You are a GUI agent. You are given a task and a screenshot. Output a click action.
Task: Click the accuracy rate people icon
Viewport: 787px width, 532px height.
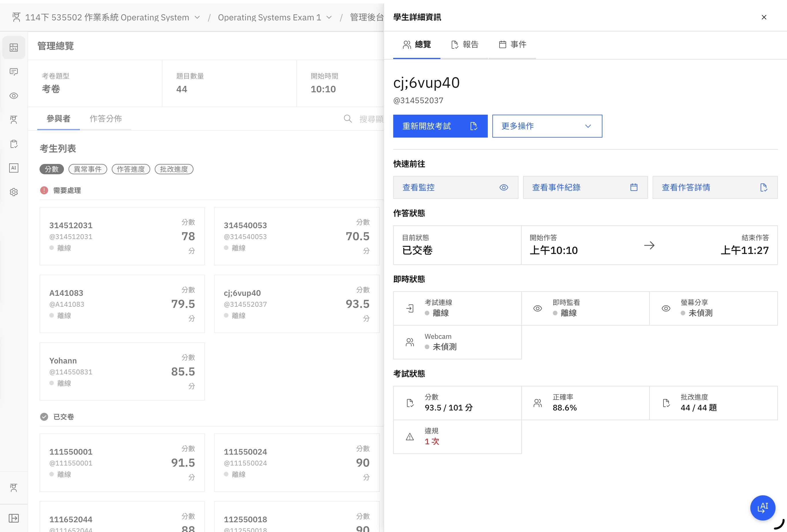[538, 403]
